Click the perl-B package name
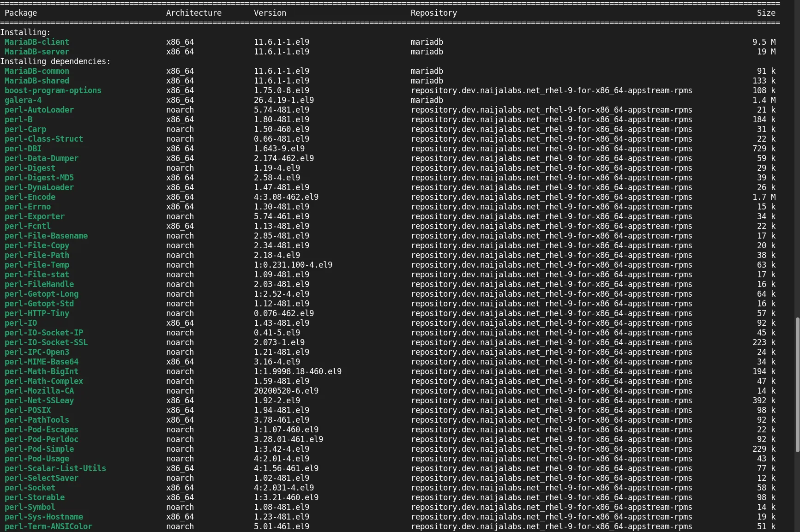 click(18, 120)
